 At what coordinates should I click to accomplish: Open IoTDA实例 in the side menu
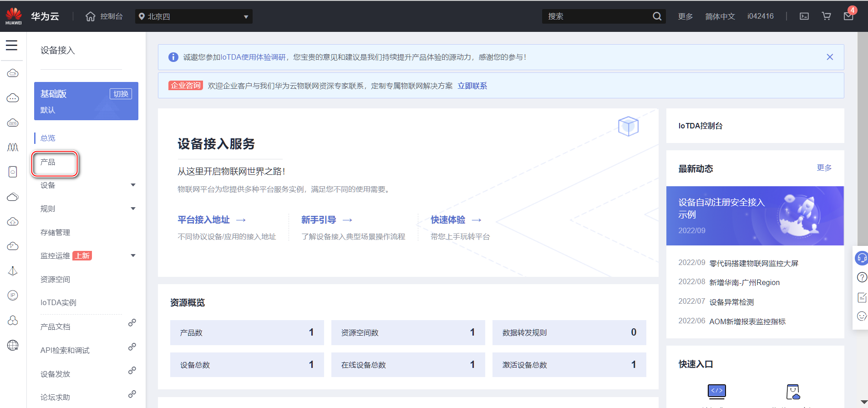click(58, 302)
